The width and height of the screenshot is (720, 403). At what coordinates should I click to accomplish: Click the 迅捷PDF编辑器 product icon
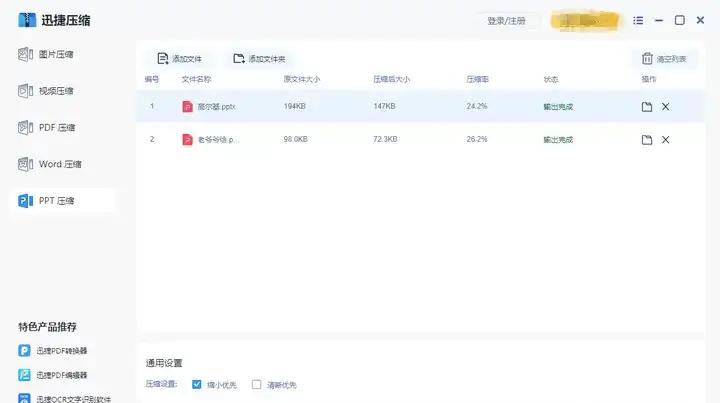(25, 375)
